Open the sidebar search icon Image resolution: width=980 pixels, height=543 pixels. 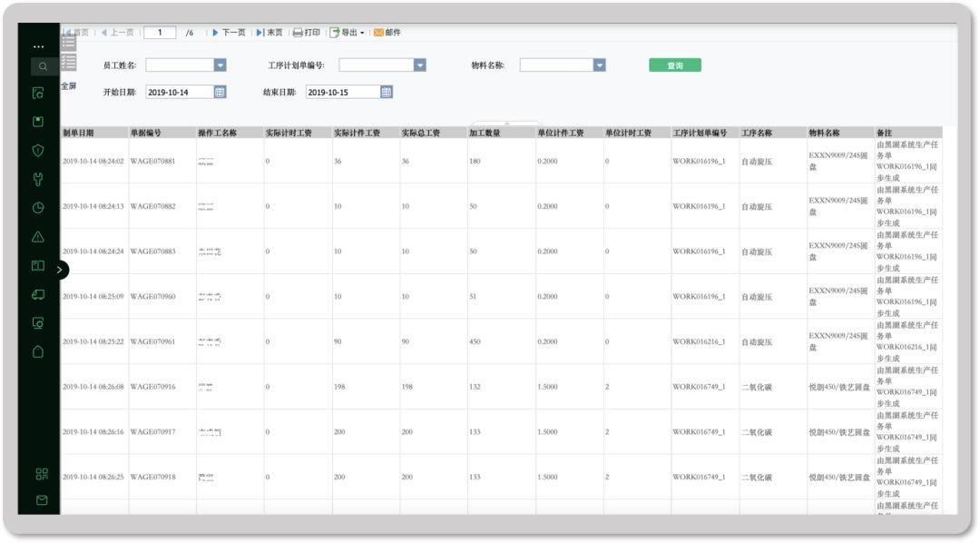pos(43,66)
